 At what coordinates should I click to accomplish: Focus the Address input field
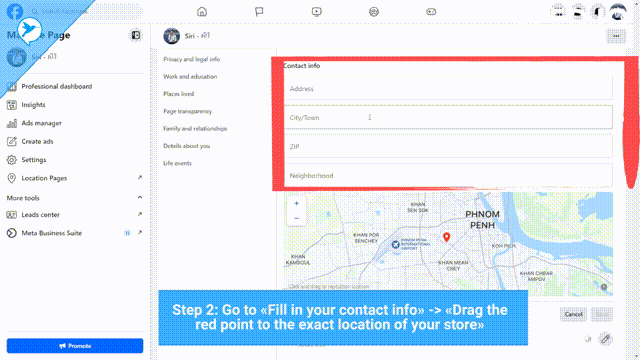tap(448, 89)
